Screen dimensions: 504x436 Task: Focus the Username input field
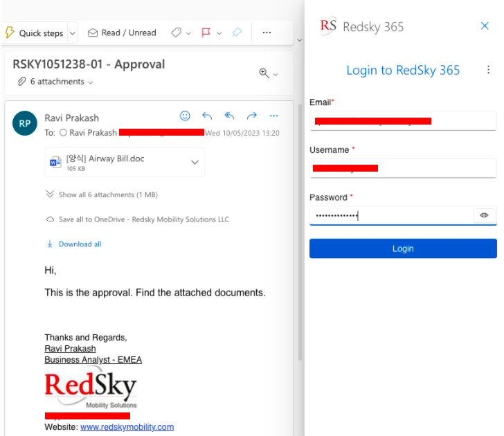(403, 168)
